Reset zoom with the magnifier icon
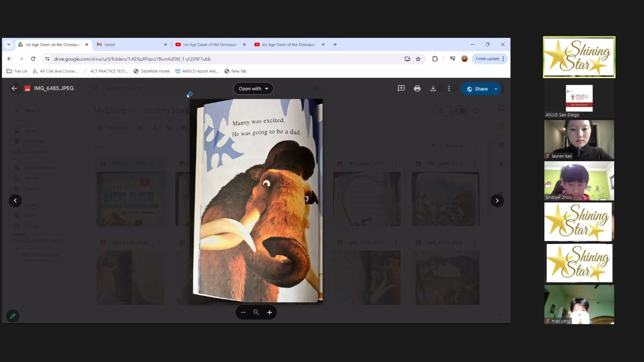The width and height of the screenshot is (644, 362). 256,313
